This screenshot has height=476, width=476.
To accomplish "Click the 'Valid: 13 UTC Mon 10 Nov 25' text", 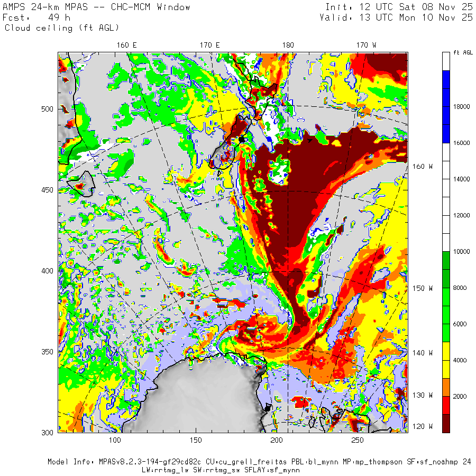I will point(396,17).
